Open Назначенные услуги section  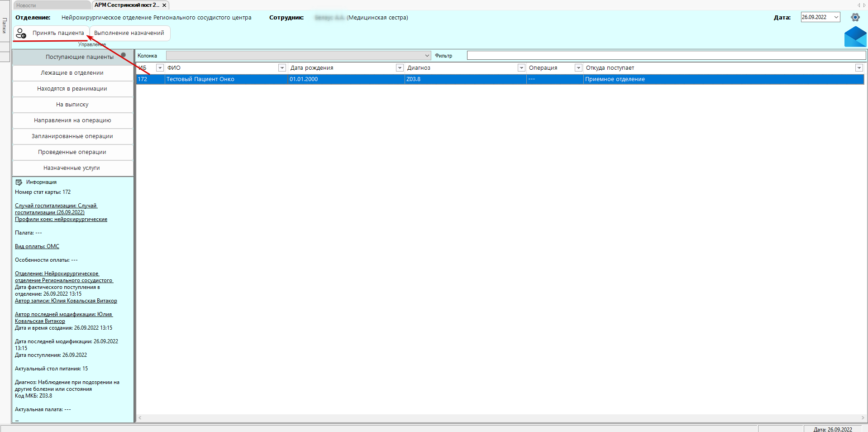[x=73, y=168]
